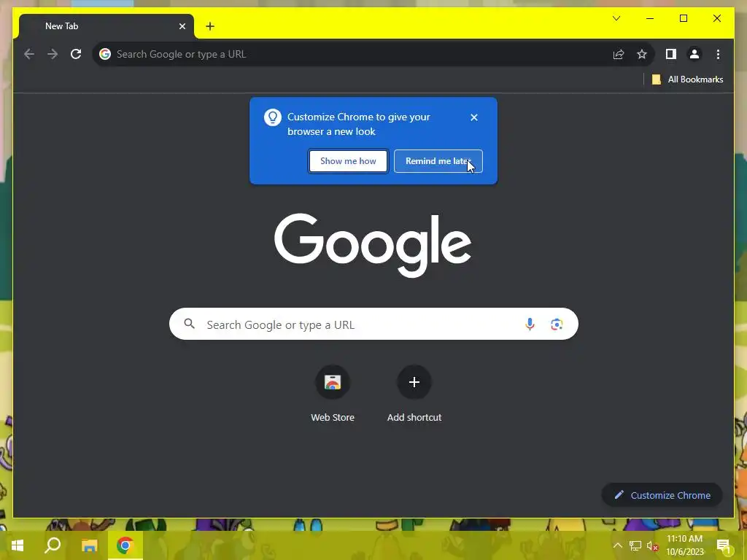Open the side panel icon
This screenshot has height=560, width=747.
pyautogui.click(x=671, y=54)
